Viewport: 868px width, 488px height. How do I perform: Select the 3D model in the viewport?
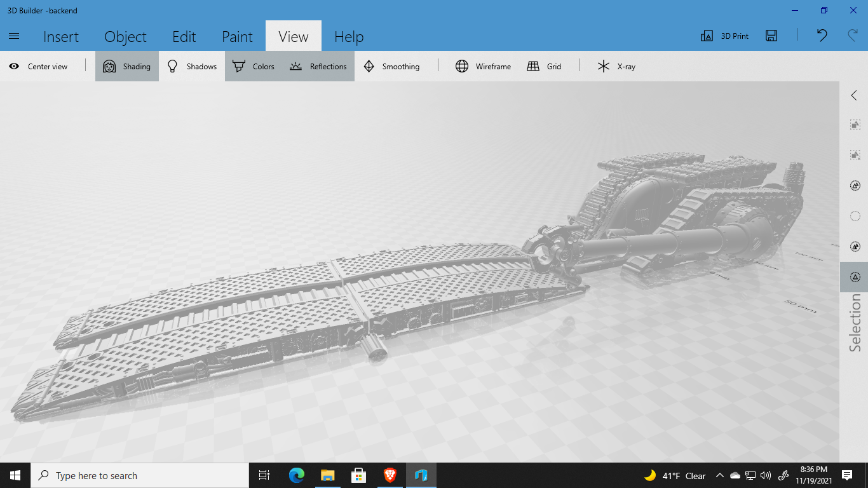coord(407,286)
